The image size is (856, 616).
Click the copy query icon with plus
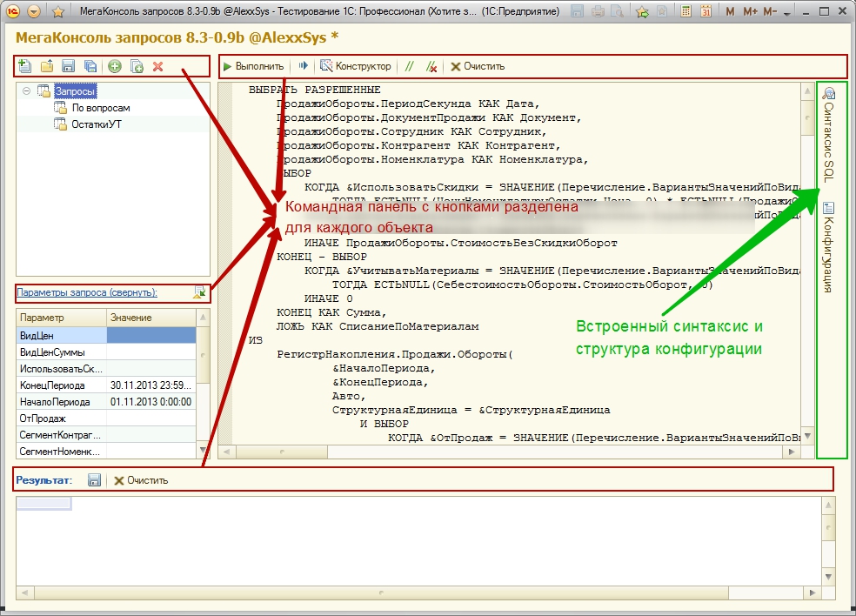(136, 66)
